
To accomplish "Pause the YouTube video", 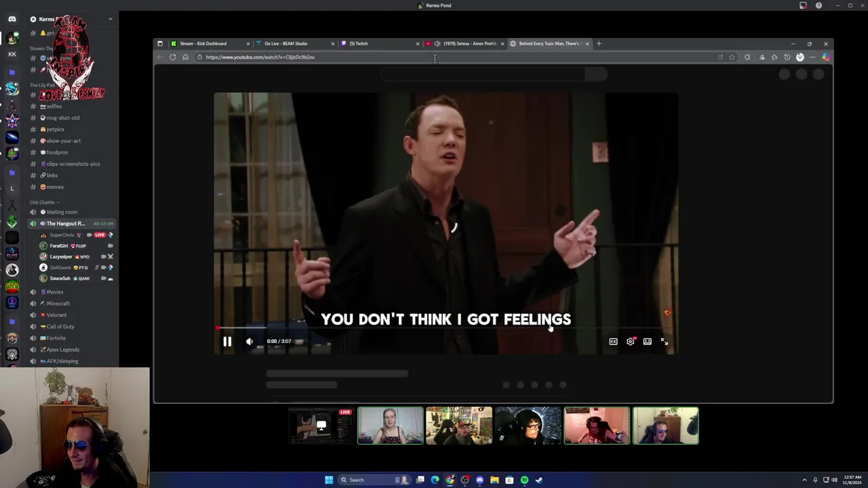I will pos(227,342).
